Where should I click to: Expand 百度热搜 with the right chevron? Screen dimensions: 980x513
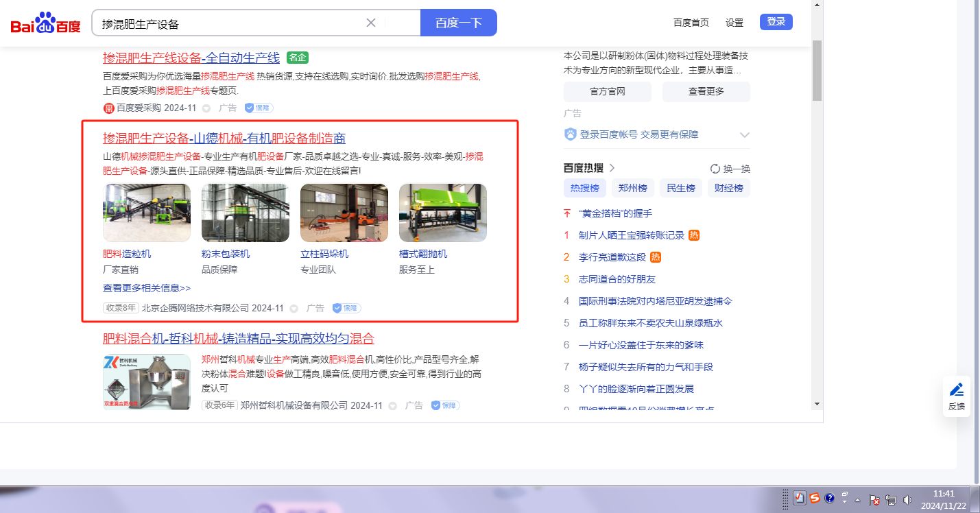[612, 168]
